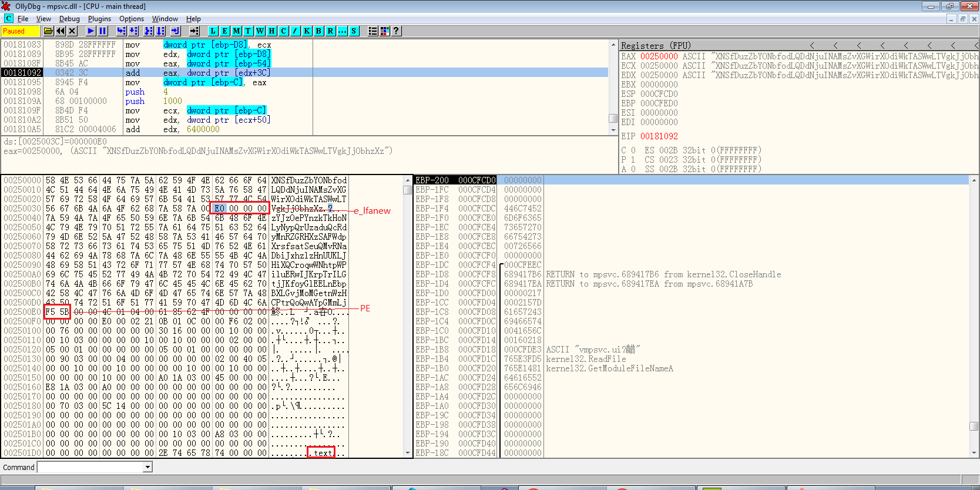Open the appearance color grid icon

click(x=385, y=31)
